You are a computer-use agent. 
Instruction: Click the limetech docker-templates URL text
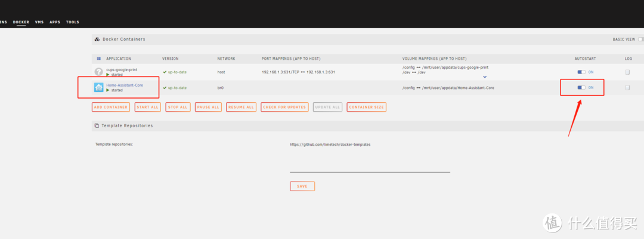[x=330, y=145]
